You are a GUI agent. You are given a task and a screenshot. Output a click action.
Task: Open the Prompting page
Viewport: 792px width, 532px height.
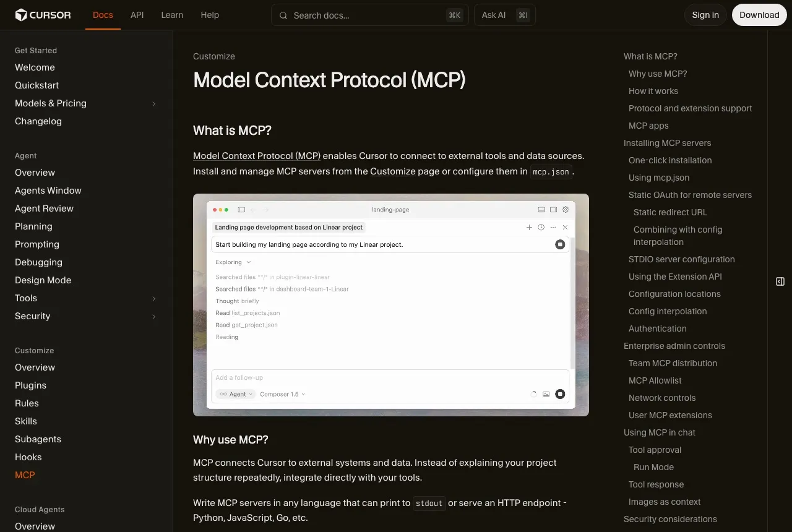click(37, 244)
